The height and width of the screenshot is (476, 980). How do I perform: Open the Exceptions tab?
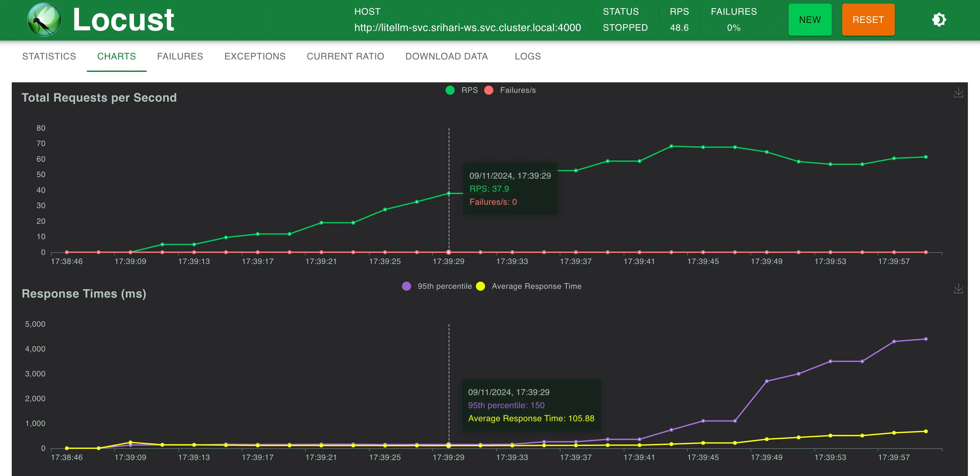254,56
